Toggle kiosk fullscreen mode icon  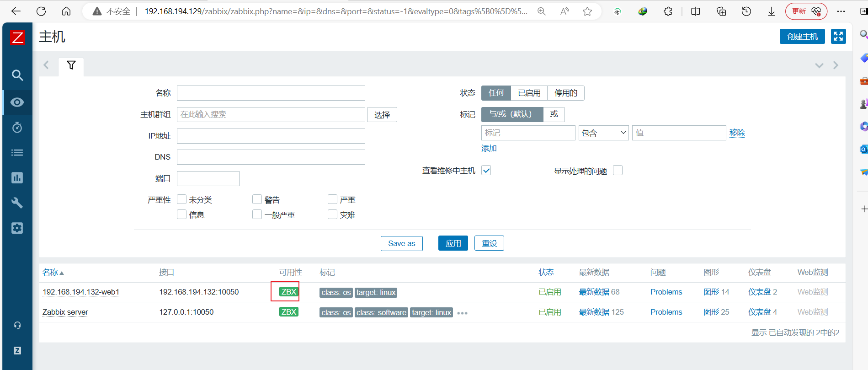coord(838,37)
